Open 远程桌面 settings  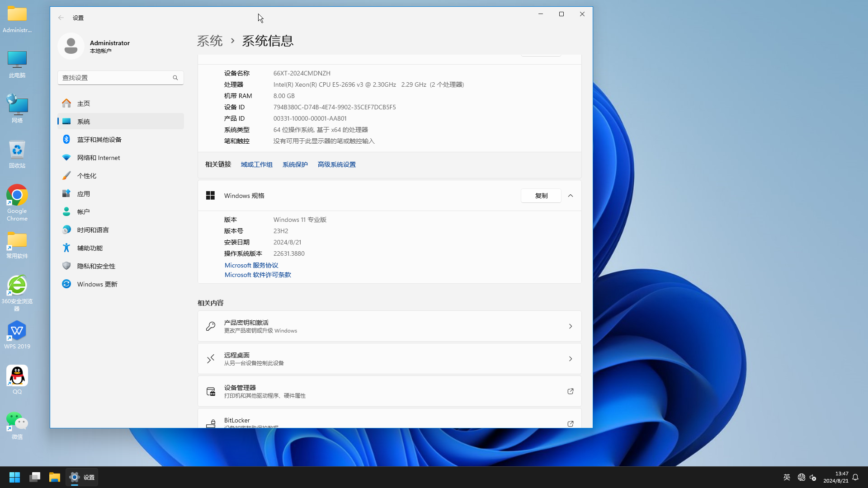click(389, 358)
